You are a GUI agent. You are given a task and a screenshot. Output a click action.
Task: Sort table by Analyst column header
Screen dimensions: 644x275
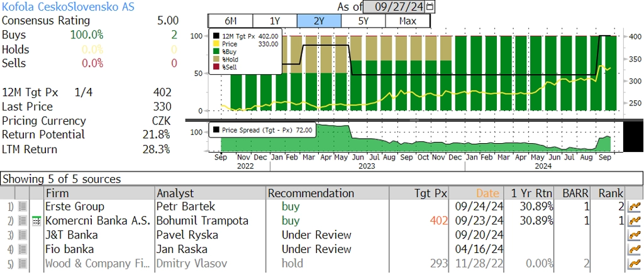(x=211, y=193)
